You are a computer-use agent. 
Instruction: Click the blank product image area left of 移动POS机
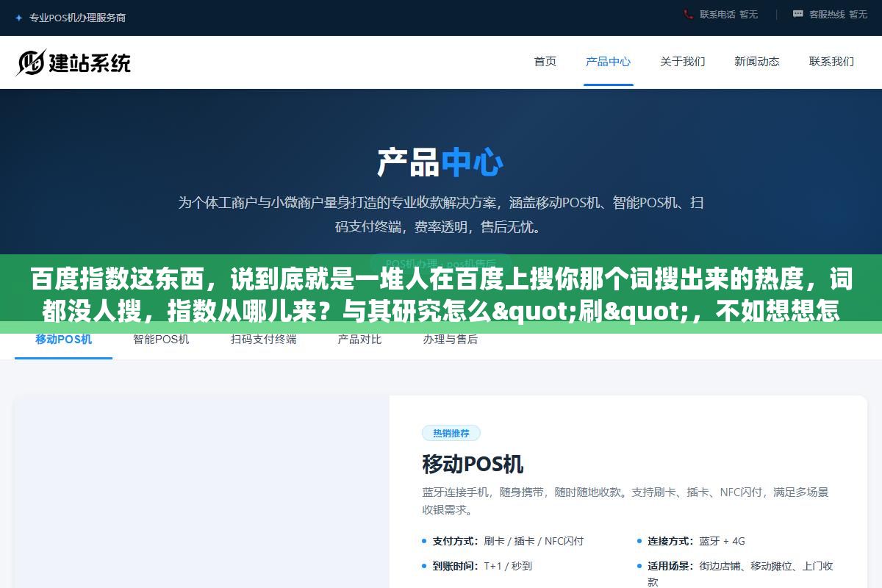tap(202, 492)
